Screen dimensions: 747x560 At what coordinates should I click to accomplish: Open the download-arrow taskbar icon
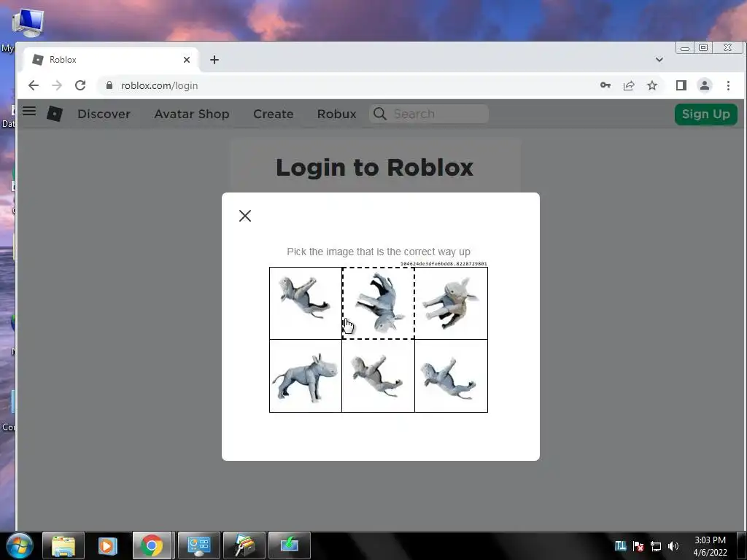pyautogui.click(x=289, y=545)
